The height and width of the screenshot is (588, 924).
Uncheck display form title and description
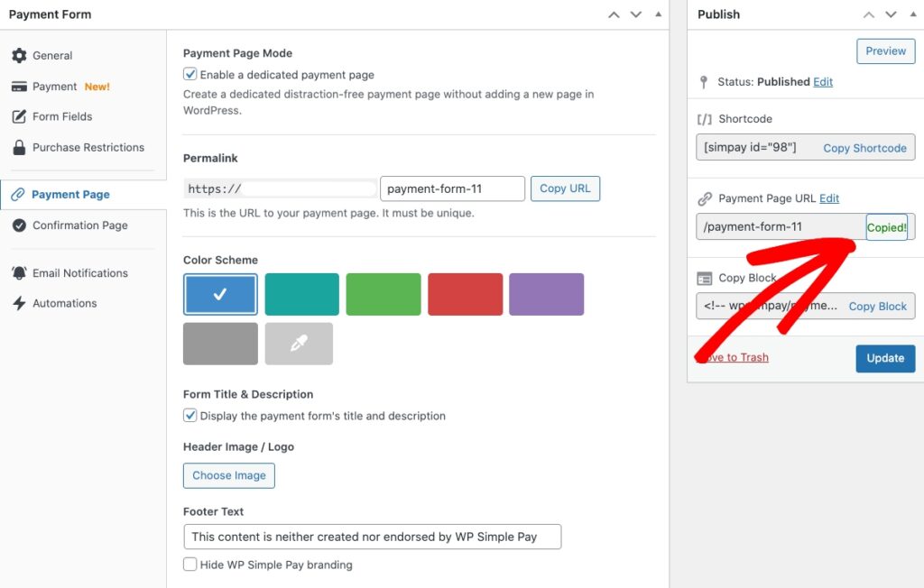click(190, 416)
